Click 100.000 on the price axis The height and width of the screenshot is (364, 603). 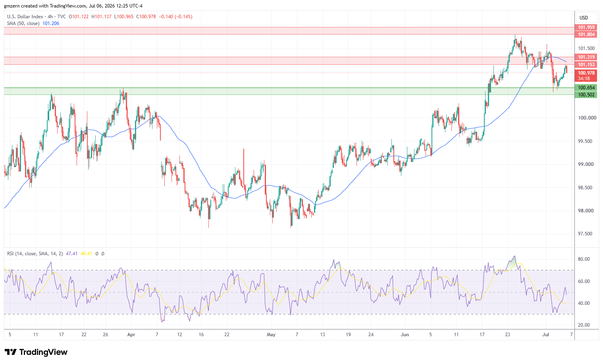click(x=586, y=118)
